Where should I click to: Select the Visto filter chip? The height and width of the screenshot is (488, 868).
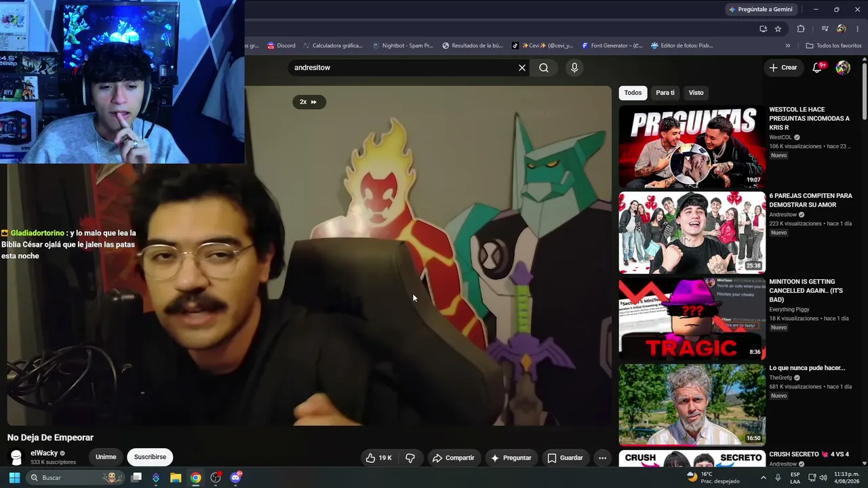[696, 93]
